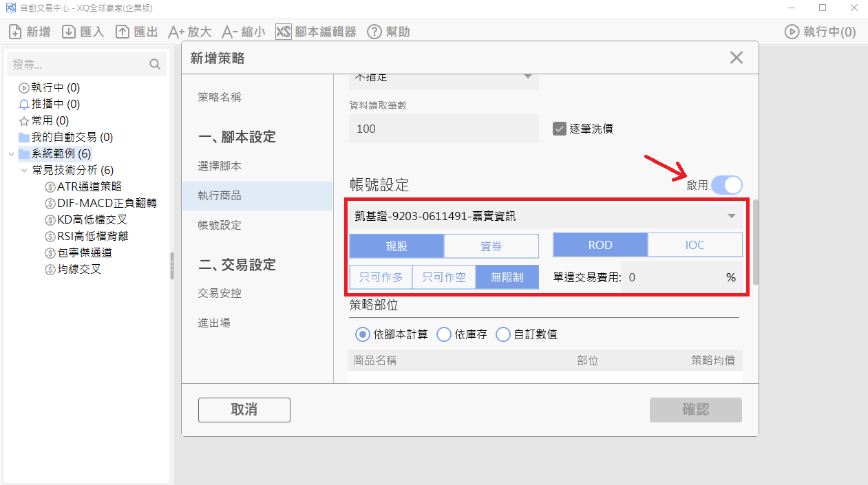Go to 交易安控 section in sidebar
Viewport: 868px width, 485px height.
(x=220, y=294)
